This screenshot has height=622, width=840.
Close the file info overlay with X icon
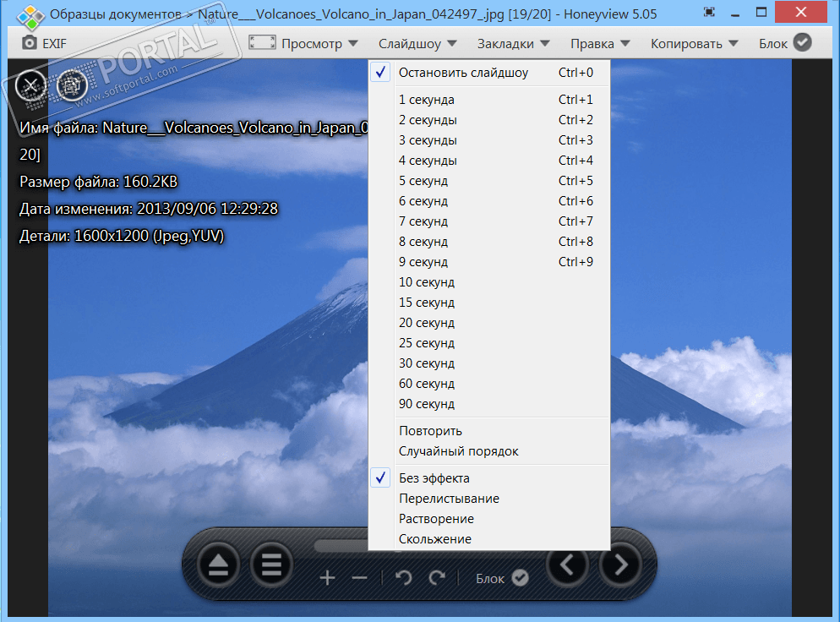coord(31,85)
